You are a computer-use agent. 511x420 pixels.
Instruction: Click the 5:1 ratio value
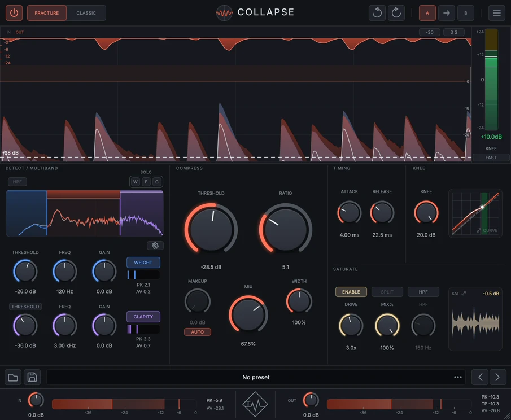point(286,267)
